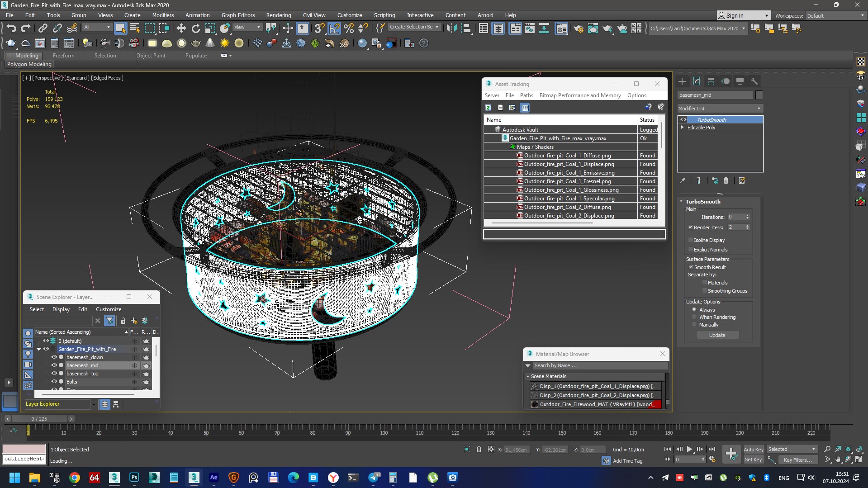Open the Create panel tab
Viewport: 868px width, 488px height.
point(682,81)
